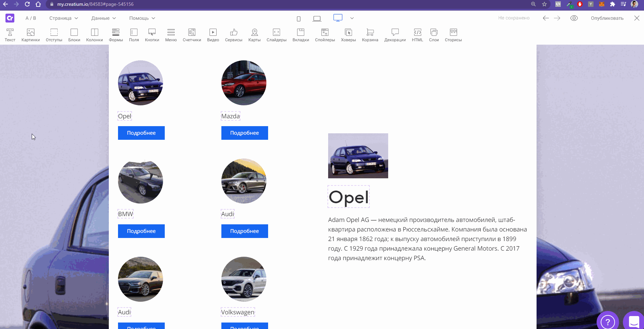Click the Опубликовать button

click(607, 18)
